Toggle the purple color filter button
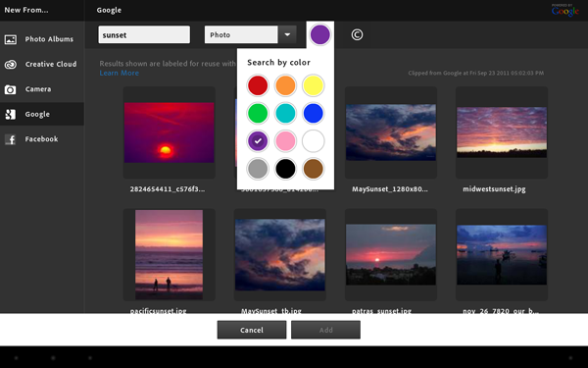 click(x=319, y=34)
